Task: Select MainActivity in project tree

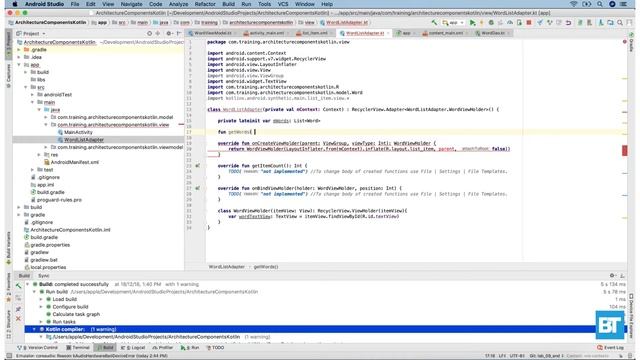Action: pyautogui.click(x=78, y=132)
